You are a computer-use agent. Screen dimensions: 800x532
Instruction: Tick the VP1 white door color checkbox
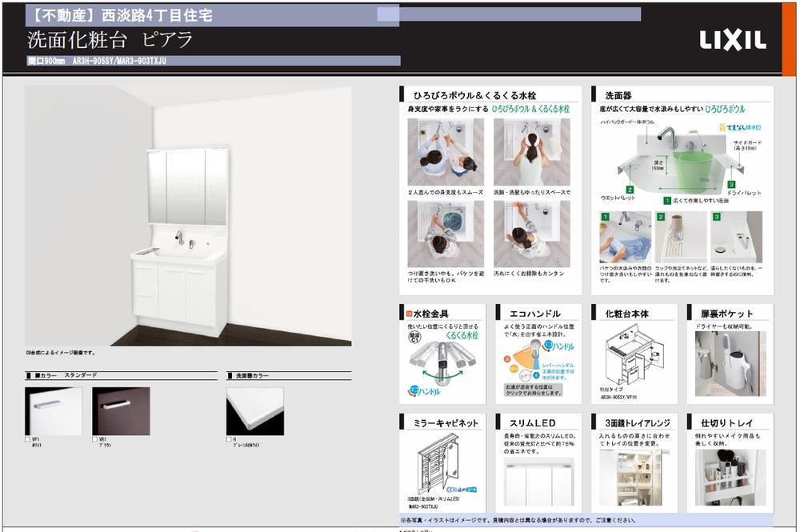pos(27,438)
